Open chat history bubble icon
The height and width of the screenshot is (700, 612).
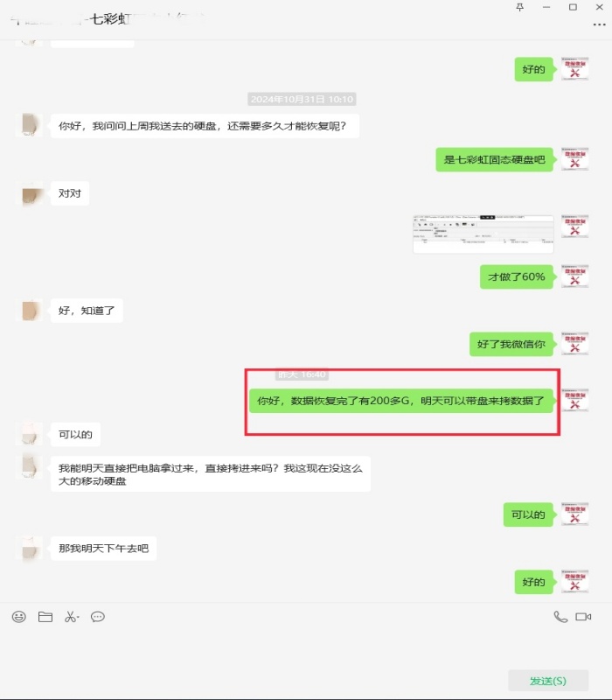[x=98, y=617]
